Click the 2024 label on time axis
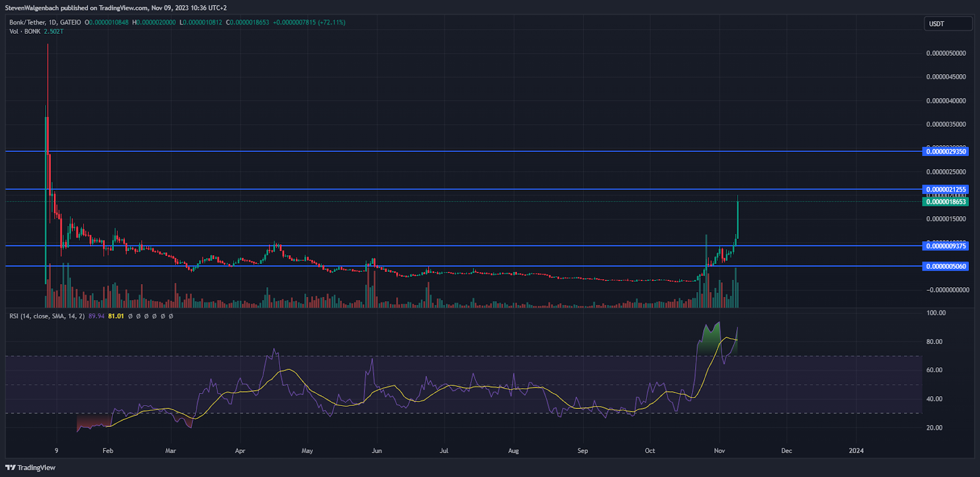The height and width of the screenshot is (477, 980). tap(856, 451)
